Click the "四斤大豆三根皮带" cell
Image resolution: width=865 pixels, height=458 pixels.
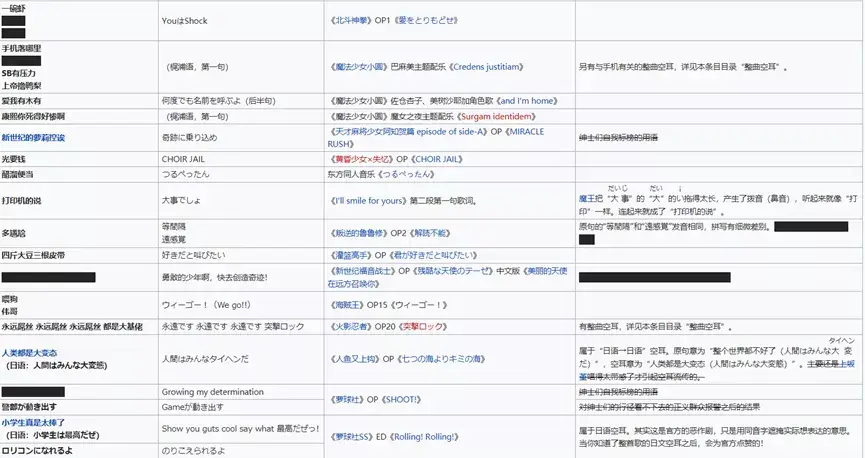tap(33, 255)
